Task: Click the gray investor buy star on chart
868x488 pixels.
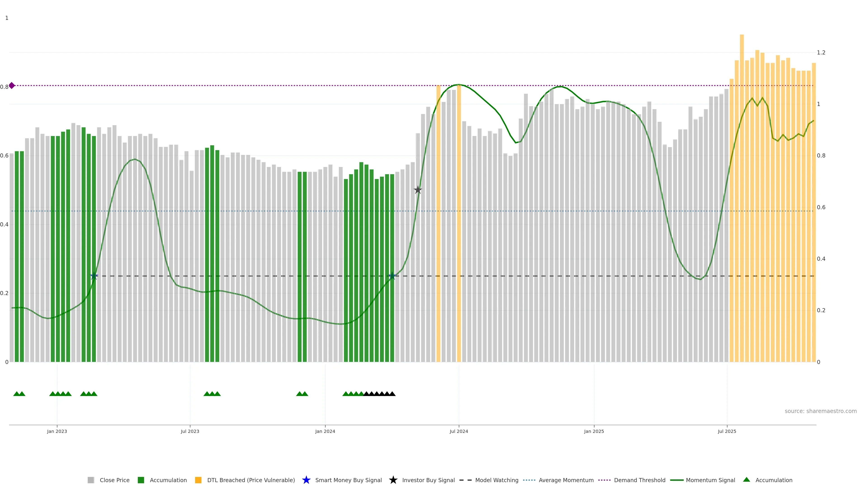Action: 417,190
